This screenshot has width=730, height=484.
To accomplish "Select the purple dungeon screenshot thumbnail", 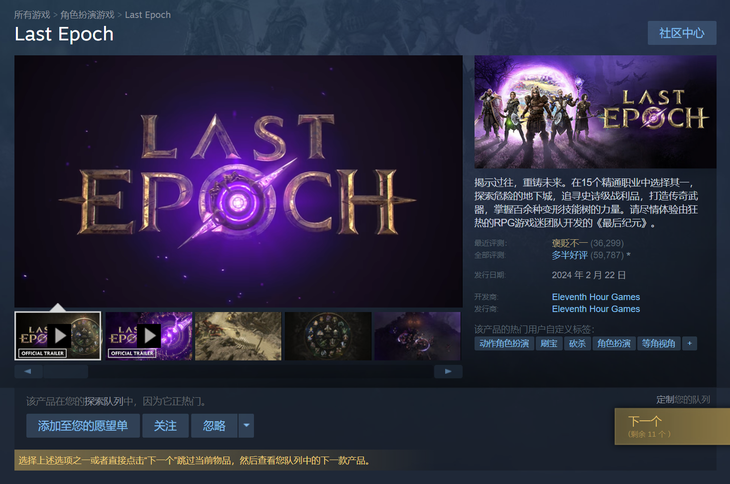I will 417,336.
